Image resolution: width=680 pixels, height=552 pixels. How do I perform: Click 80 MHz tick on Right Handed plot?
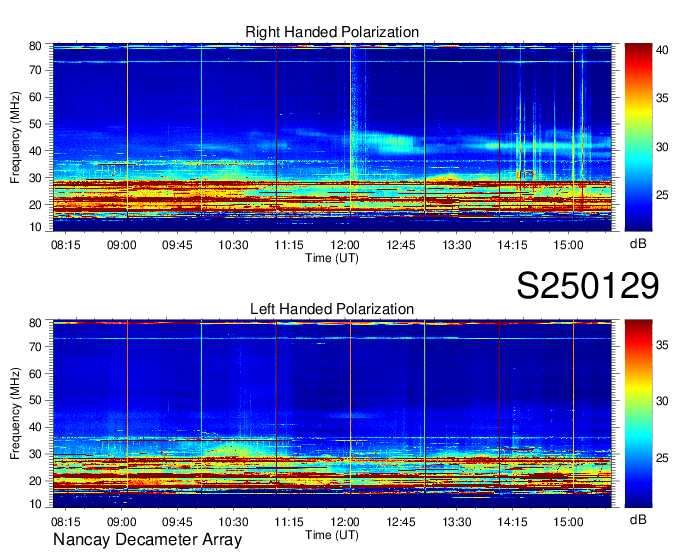click(35, 46)
